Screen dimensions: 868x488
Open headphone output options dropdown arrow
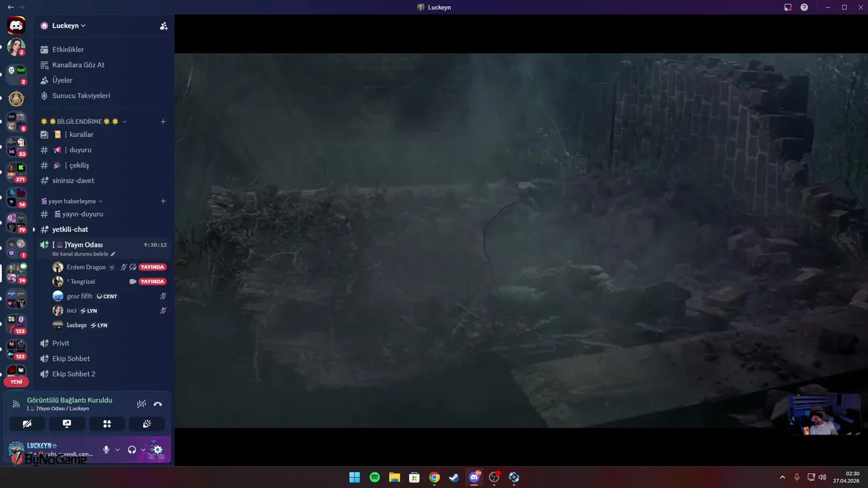click(143, 449)
